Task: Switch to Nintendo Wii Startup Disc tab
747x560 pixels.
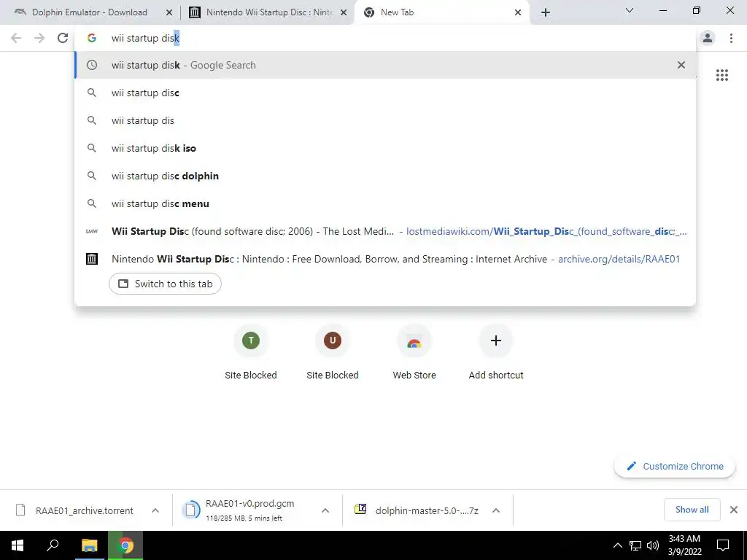Action: 268,12
